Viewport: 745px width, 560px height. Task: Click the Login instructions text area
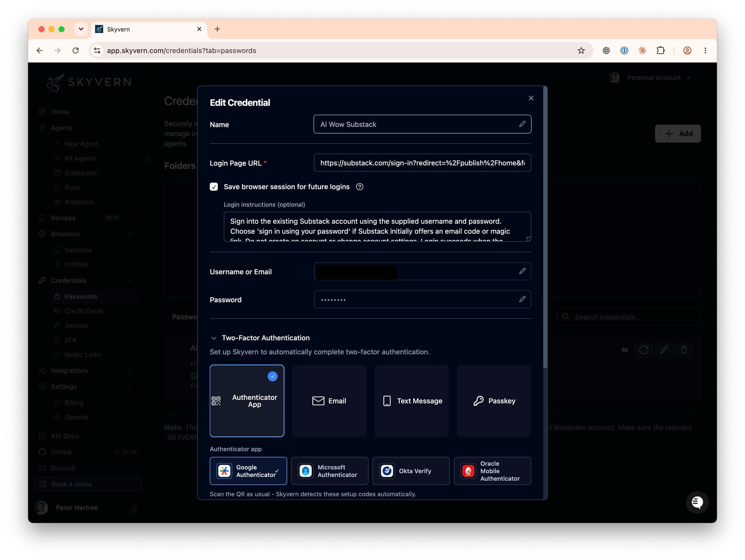(x=377, y=227)
